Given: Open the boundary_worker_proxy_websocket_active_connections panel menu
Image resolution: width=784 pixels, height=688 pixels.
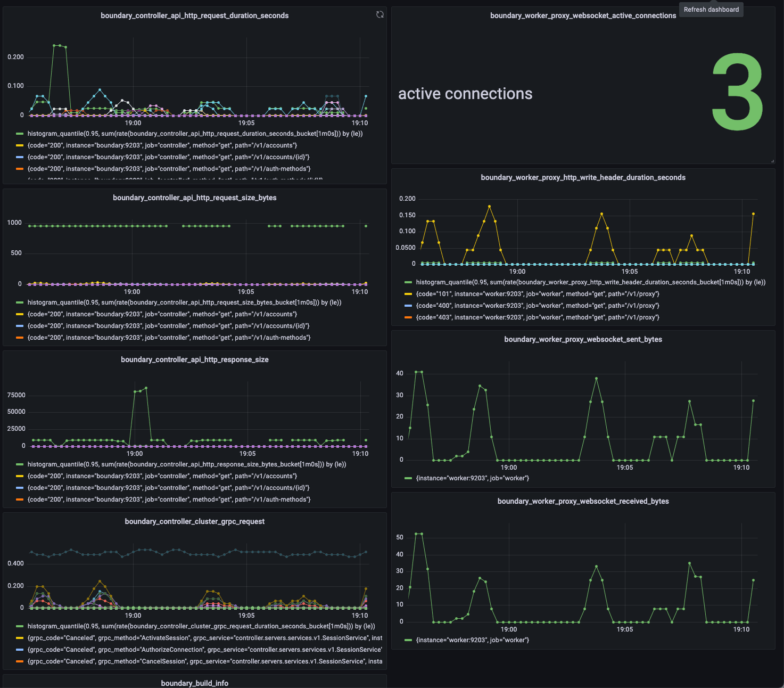Looking at the screenshot, I should 583,15.
